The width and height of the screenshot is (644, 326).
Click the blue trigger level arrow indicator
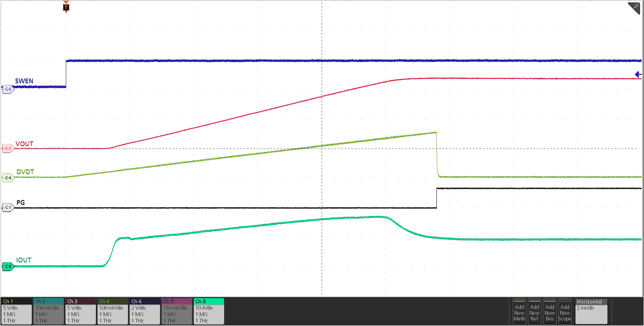(x=638, y=74)
